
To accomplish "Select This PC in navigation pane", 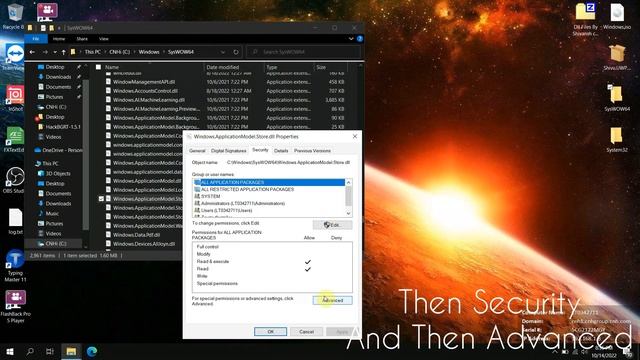I will 50,163.
